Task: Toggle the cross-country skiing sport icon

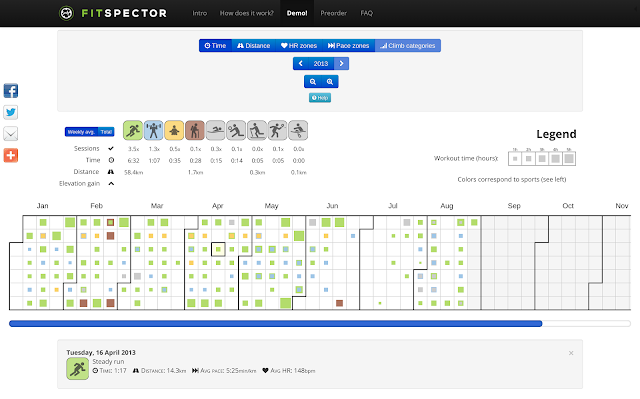Action: pyautogui.click(x=257, y=131)
